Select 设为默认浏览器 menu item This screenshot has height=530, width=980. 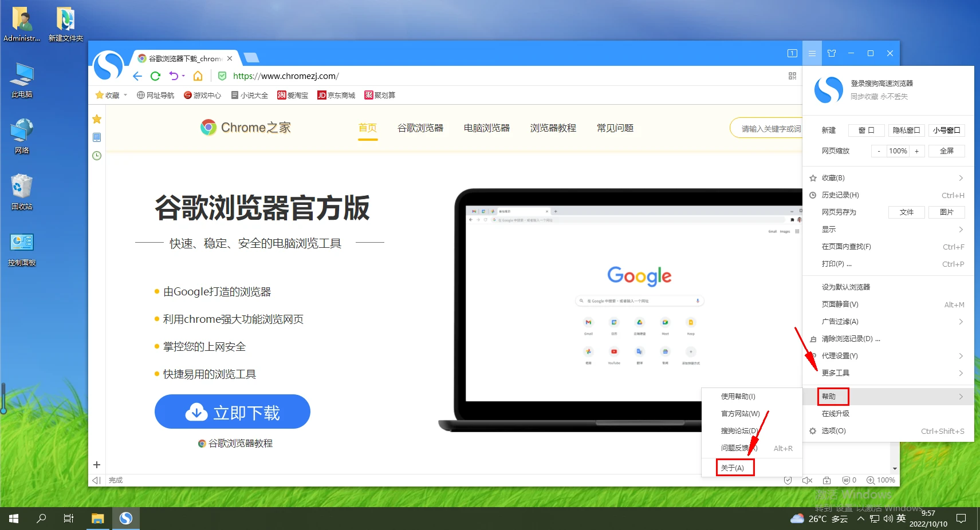[888, 287]
